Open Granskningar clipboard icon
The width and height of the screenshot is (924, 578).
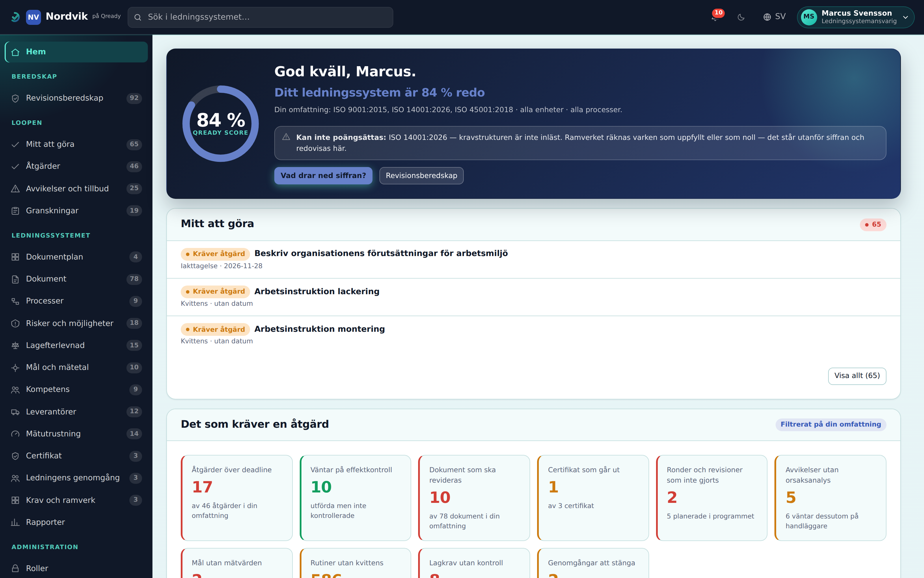(15, 211)
